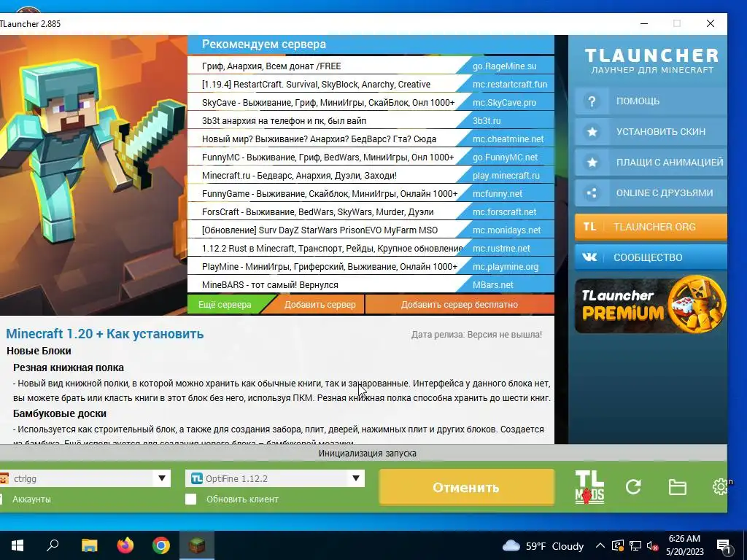747x560 pixels.
Task: Select the mc.restartcraft.fun server address
Action: click(510, 85)
